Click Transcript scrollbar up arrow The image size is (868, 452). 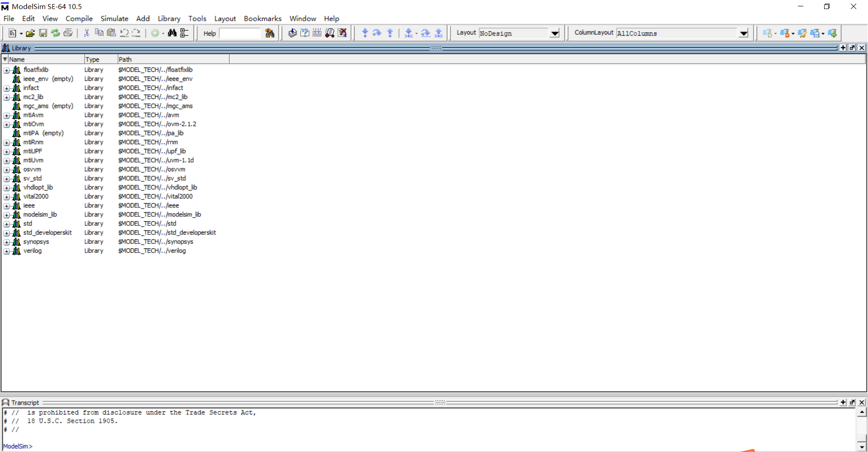click(862, 412)
